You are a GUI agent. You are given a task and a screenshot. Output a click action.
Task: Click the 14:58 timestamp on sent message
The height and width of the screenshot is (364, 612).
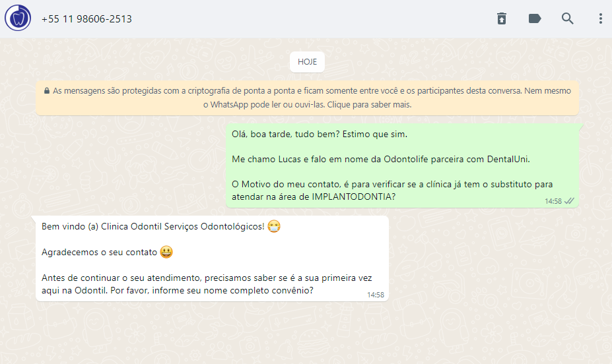[553, 201]
